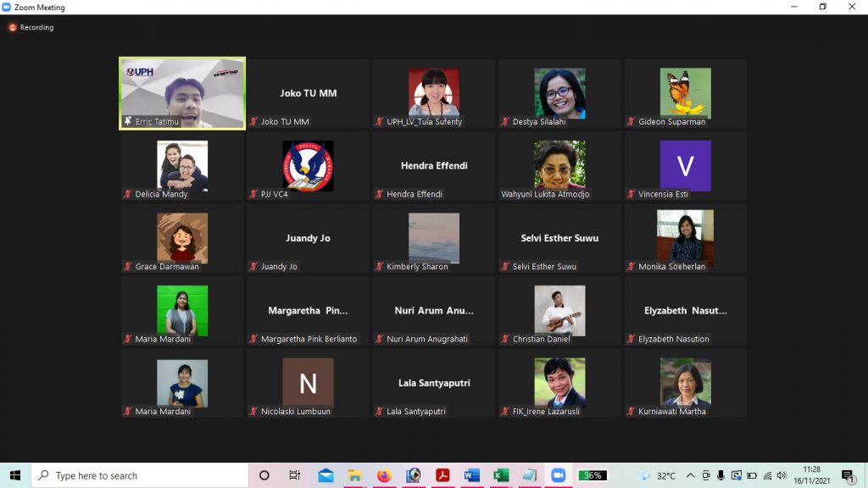
Task: Open File Explorer from the taskbar
Action: 355,475
